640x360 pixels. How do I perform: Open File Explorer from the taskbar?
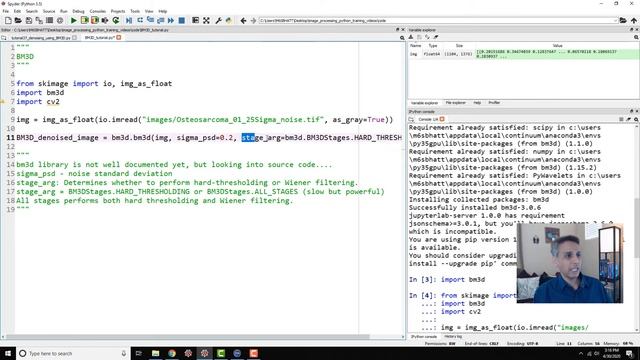click(156, 353)
